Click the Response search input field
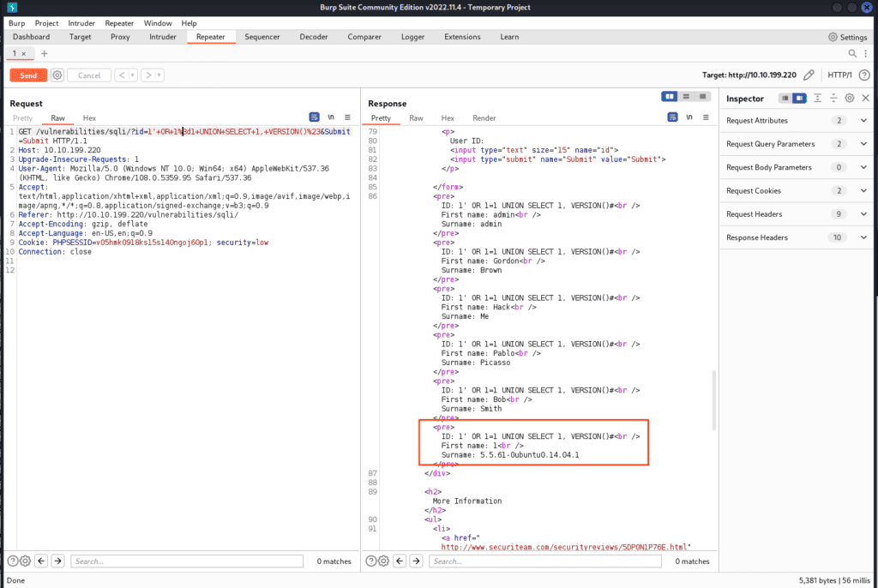Image resolution: width=878 pixels, height=588 pixels. click(545, 561)
